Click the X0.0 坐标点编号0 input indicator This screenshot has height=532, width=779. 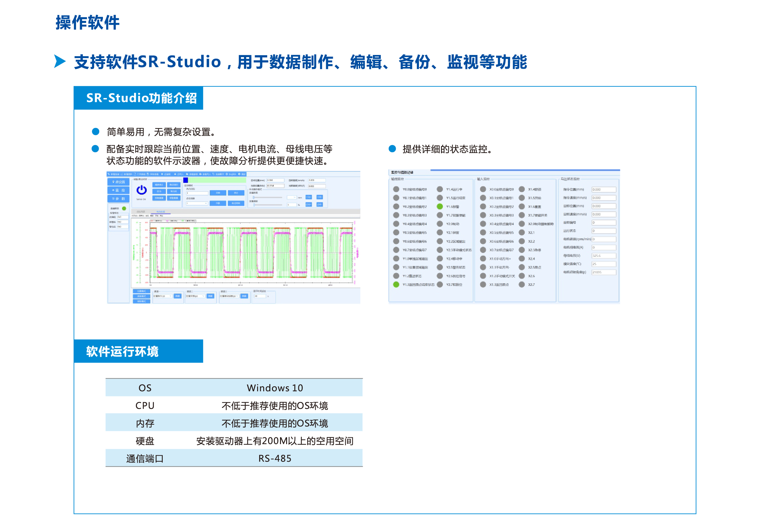point(483,189)
